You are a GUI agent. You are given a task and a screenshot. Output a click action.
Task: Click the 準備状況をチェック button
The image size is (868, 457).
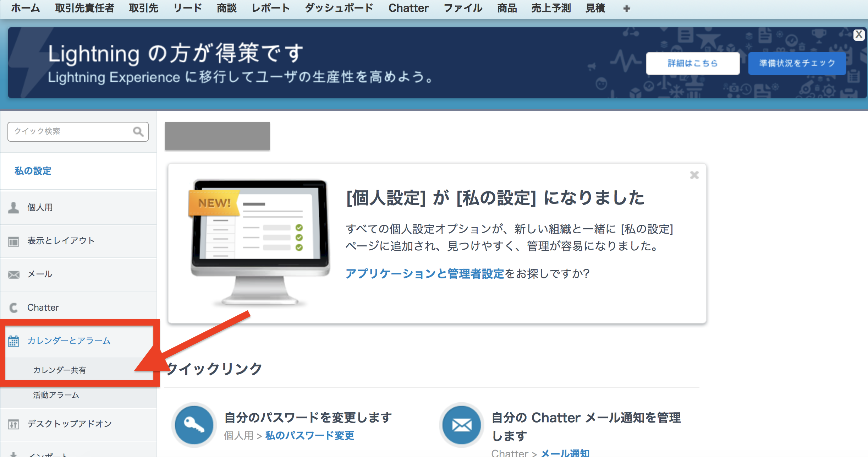click(x=797, y=63)
